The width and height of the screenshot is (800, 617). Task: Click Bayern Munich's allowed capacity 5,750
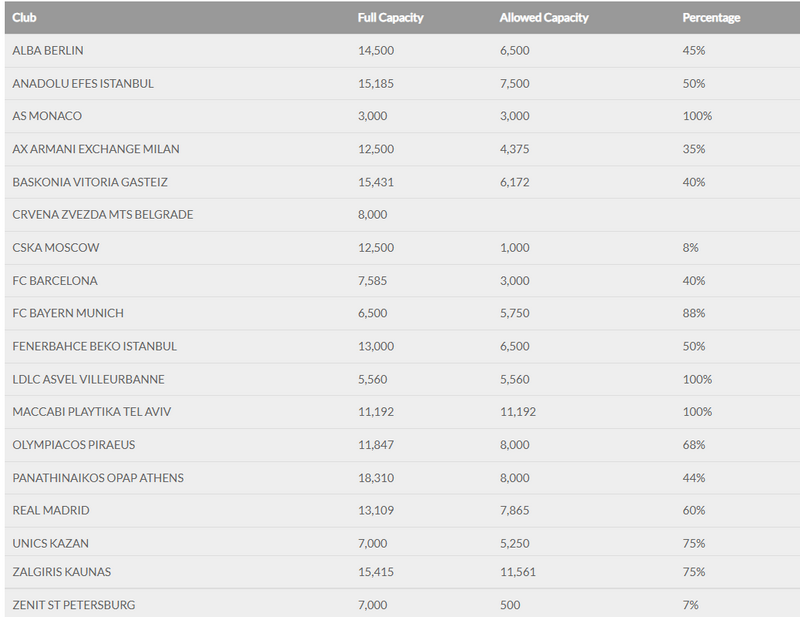coord(515,313)
